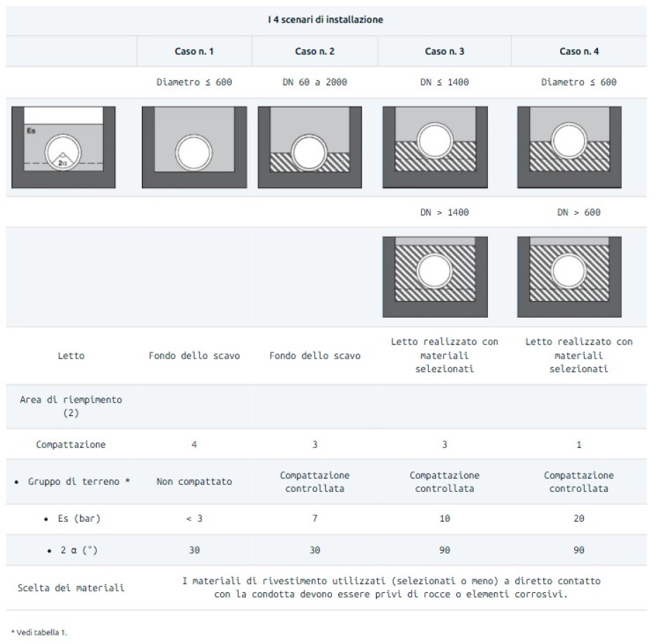Image resolution: width=657 pixels, height=644 pixels.
Task: Click the Es and 2α reference trench diagram
Action: click(63, 147)
